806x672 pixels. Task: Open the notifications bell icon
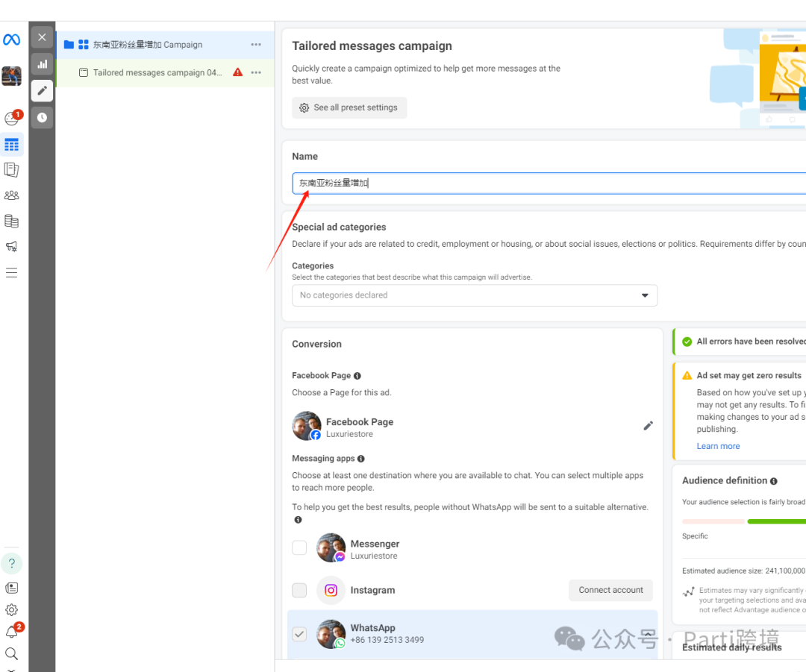pos(11,632)
